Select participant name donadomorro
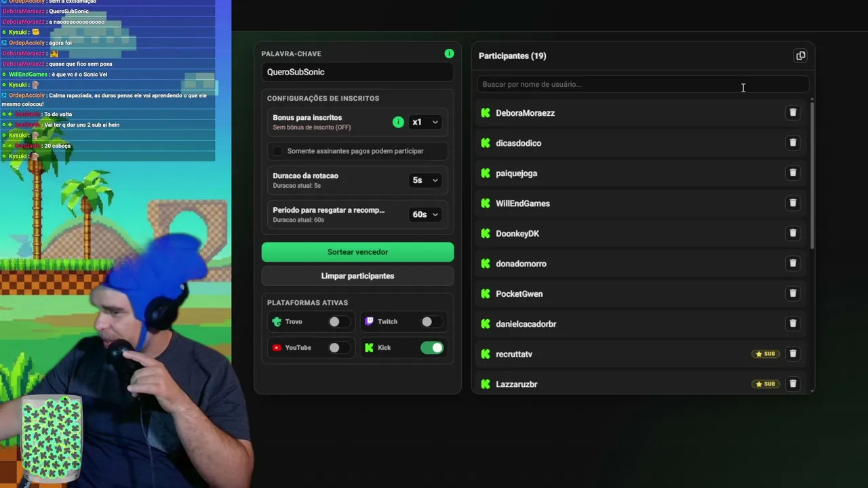 (521, 264)
